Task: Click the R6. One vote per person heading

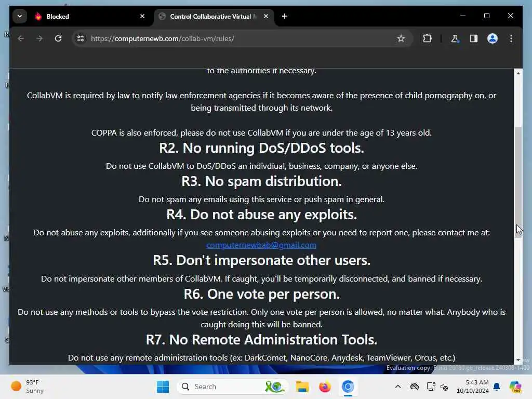Action: point(262,294)
